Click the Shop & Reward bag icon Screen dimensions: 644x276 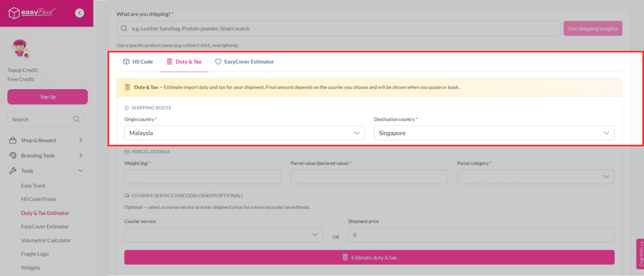coord(13,140)
